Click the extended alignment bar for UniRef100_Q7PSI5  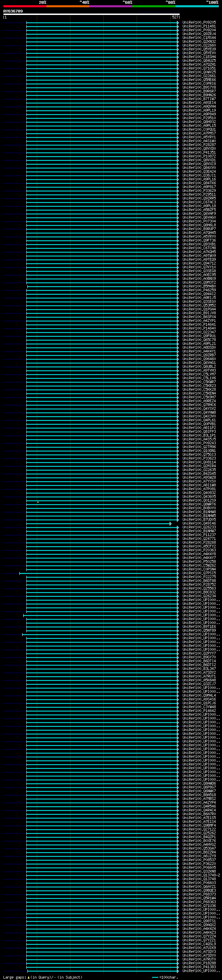tap(99, 573)
